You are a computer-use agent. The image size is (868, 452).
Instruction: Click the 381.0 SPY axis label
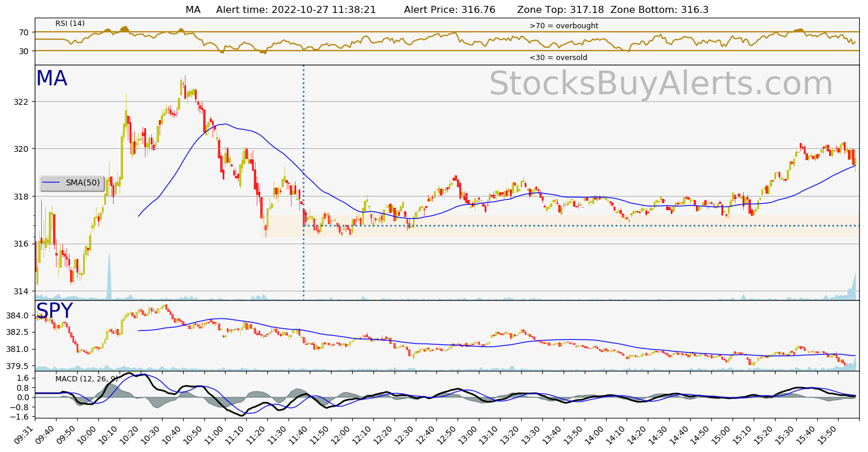click(x=17, y=350)
